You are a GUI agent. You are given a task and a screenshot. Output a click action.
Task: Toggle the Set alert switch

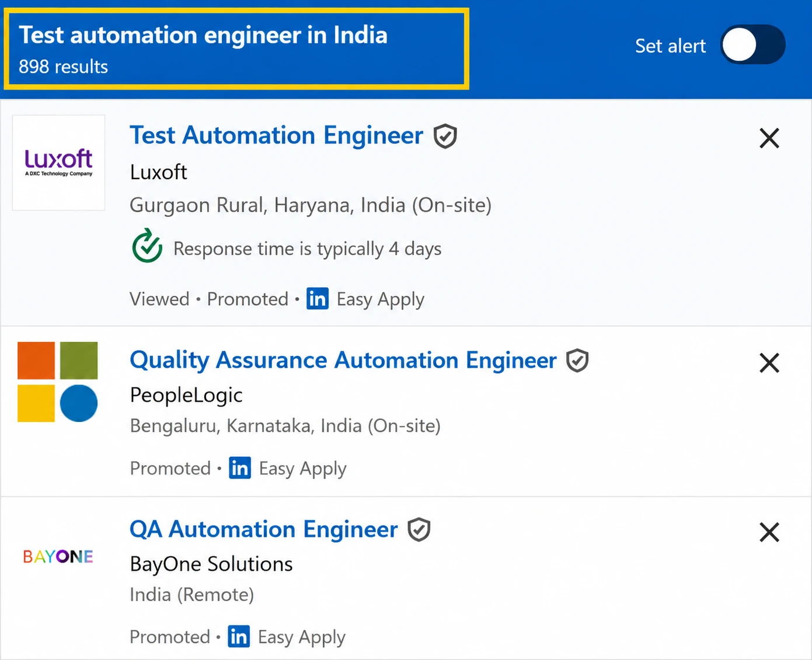[x=752, y=44]
